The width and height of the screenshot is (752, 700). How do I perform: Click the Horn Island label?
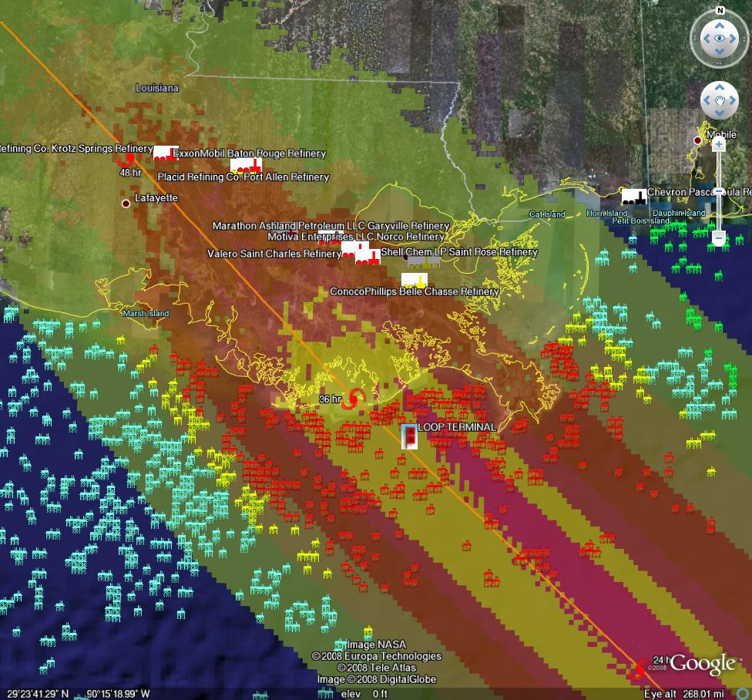click(x=606, y=213)
